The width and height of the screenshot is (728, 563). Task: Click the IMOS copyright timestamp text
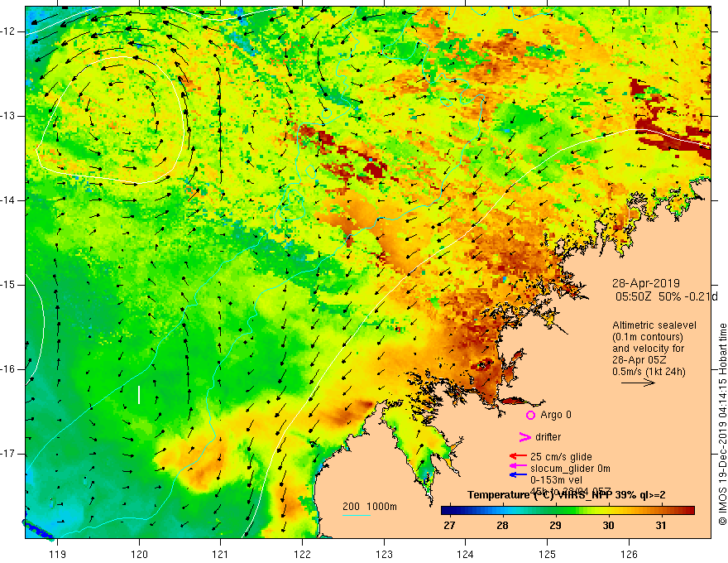722,424
